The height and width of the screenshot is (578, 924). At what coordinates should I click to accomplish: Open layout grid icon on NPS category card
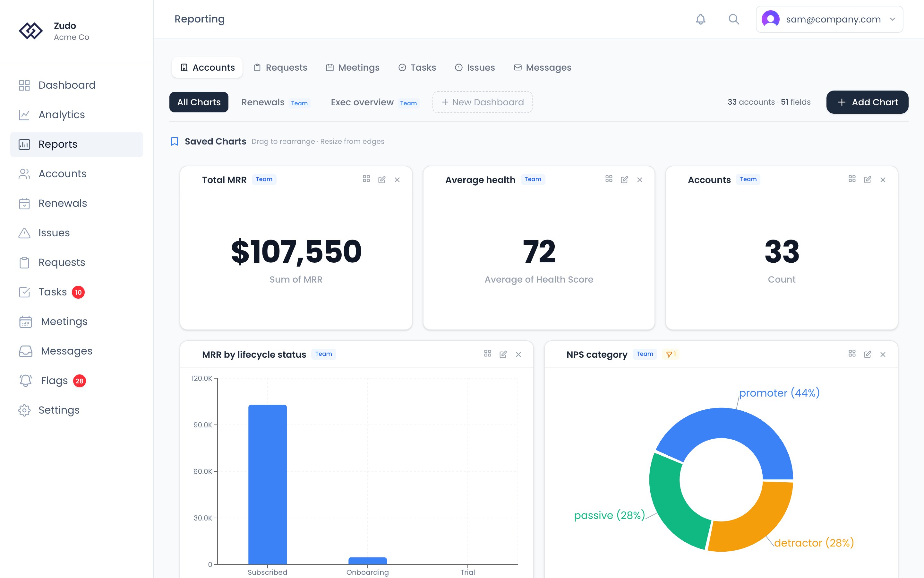[852, 354]
